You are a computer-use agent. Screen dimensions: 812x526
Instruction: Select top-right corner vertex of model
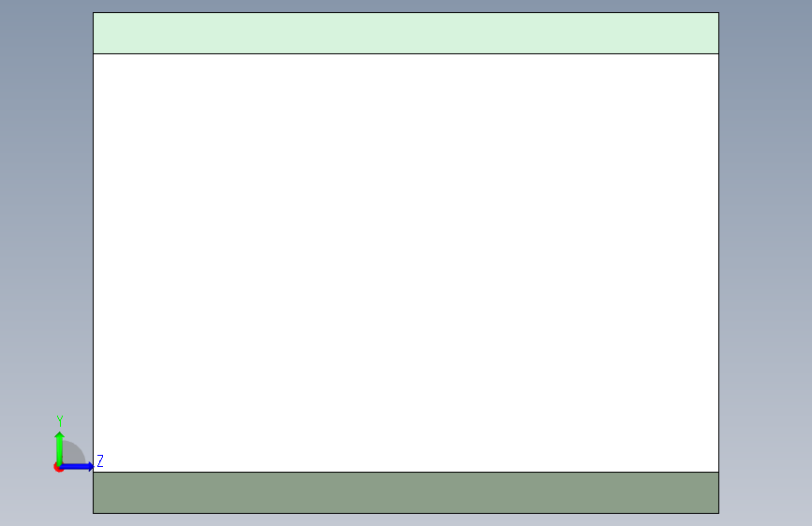tap(718, 12)
